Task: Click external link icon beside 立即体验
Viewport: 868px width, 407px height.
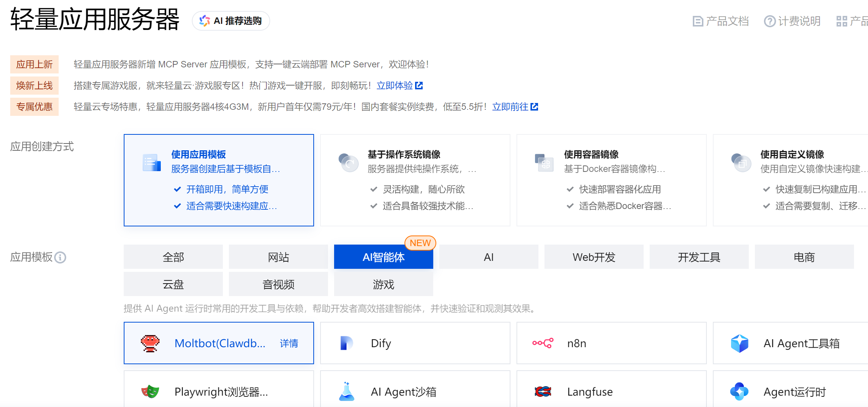Action: pyautogui.click(x=419, y=86)
